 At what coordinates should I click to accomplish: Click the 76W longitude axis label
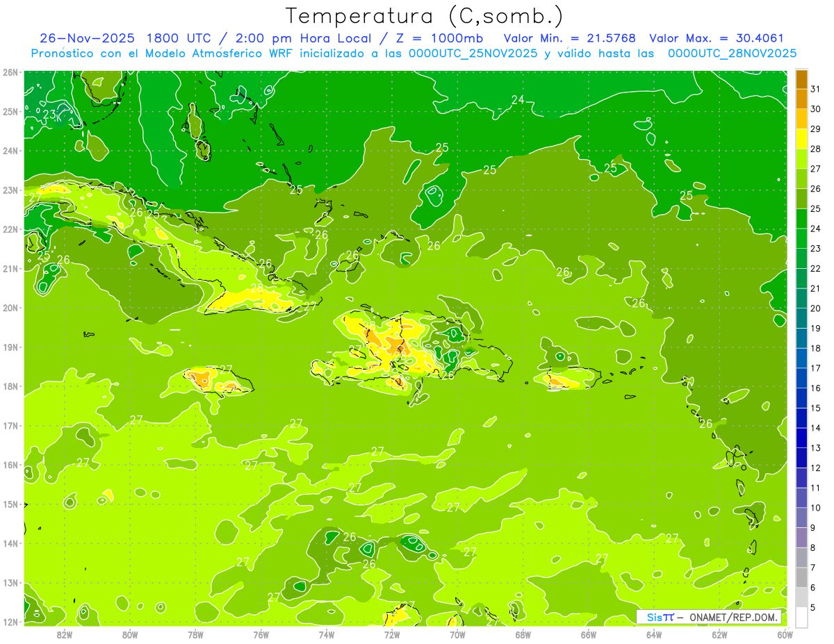tap(261, 634)
